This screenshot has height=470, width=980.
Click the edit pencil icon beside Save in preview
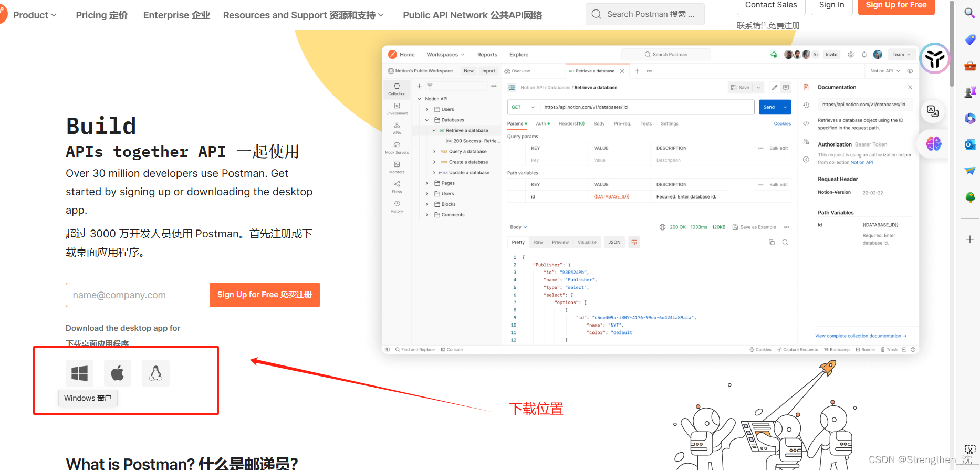[x=774, y=88]
